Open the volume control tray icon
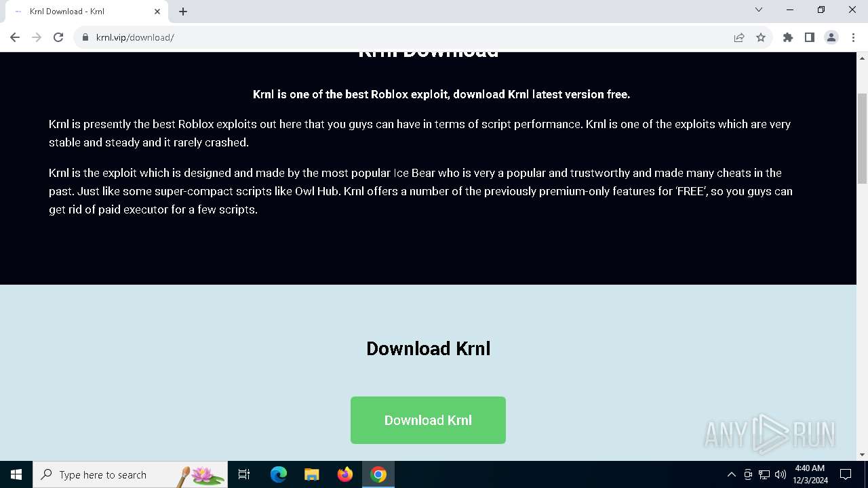This screenshot has width=868, height=488. point(781,474)
